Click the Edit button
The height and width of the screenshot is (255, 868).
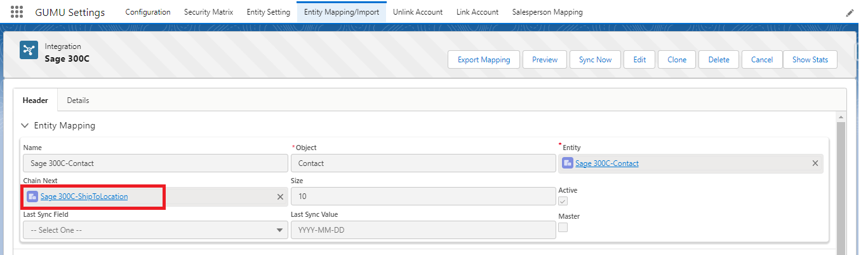pyautogui.click(x=639, y=60)
